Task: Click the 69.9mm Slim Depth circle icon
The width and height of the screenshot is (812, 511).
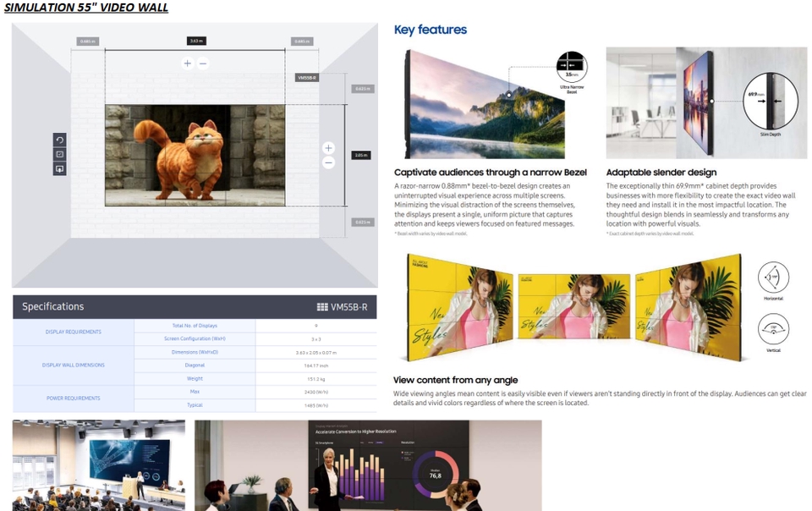Action: click(x=771, y=101)
